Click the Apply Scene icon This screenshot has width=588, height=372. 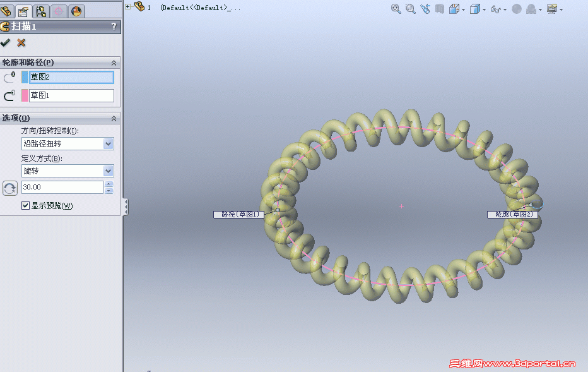click(x=531, y=9)
